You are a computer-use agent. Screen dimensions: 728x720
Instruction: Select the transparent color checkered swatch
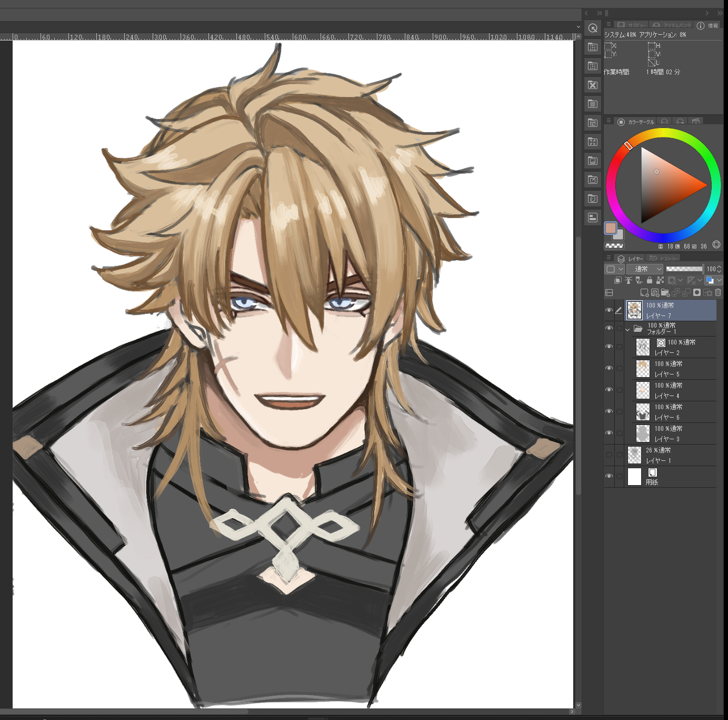[x=614, y=246]
